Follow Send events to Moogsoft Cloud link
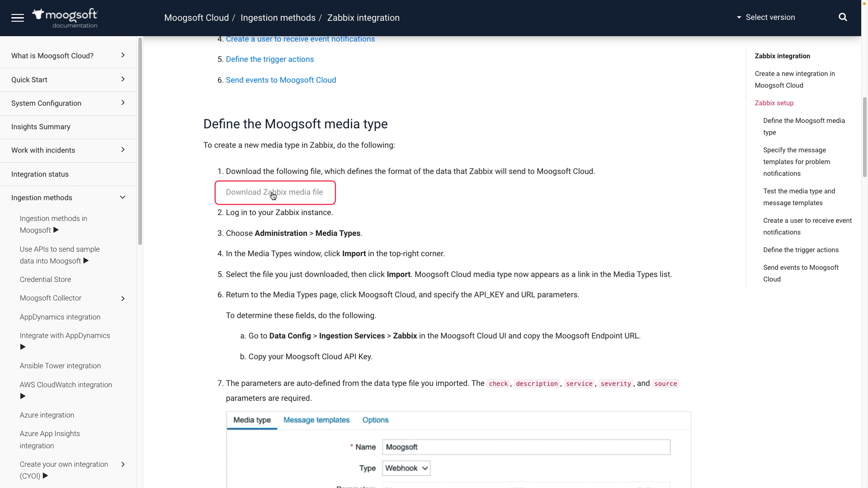This screenshot has height=488, width=868. tap(281, 80)
